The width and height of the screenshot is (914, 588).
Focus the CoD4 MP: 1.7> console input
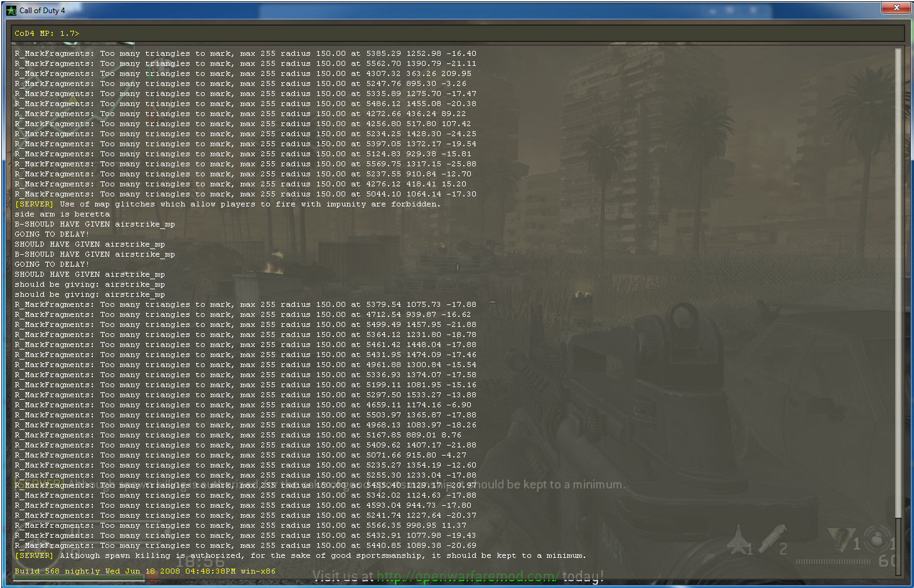click(x=457, y=33)
